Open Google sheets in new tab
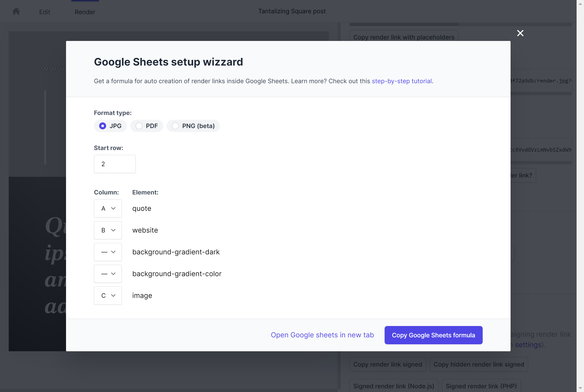 click(322, 335)
